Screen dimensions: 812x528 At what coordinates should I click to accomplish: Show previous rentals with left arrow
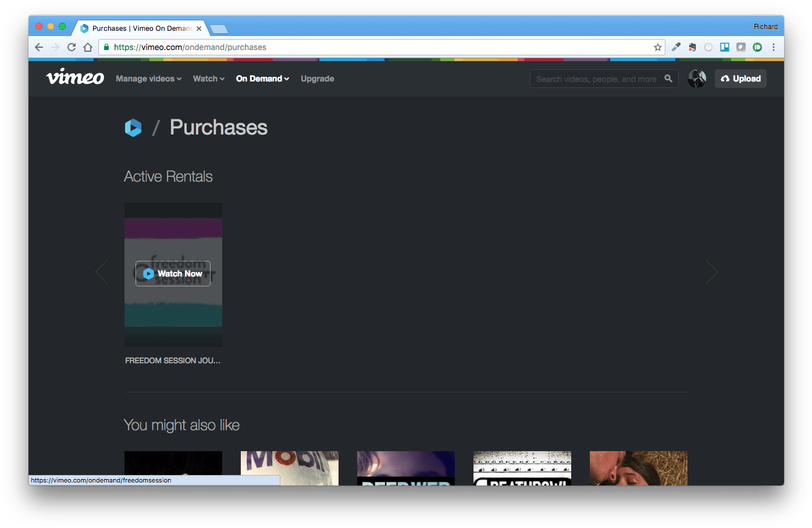[x=102, y=272]
